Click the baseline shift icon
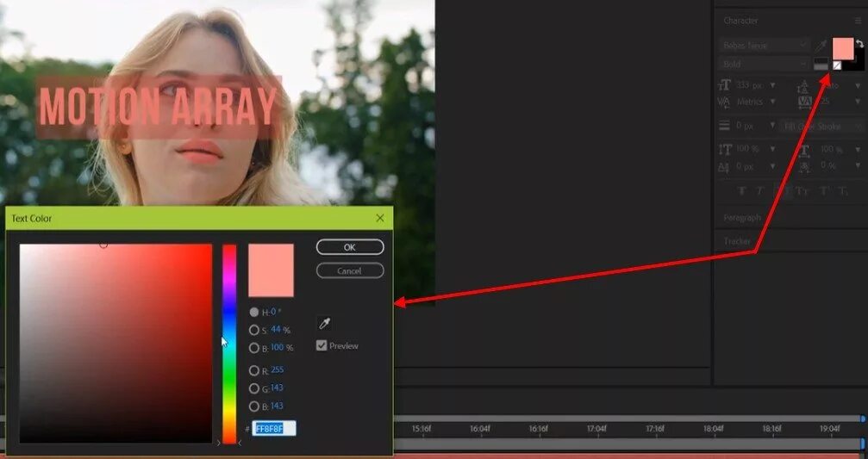The width and height of the screenshot is (868, 459). coord(724,167)
